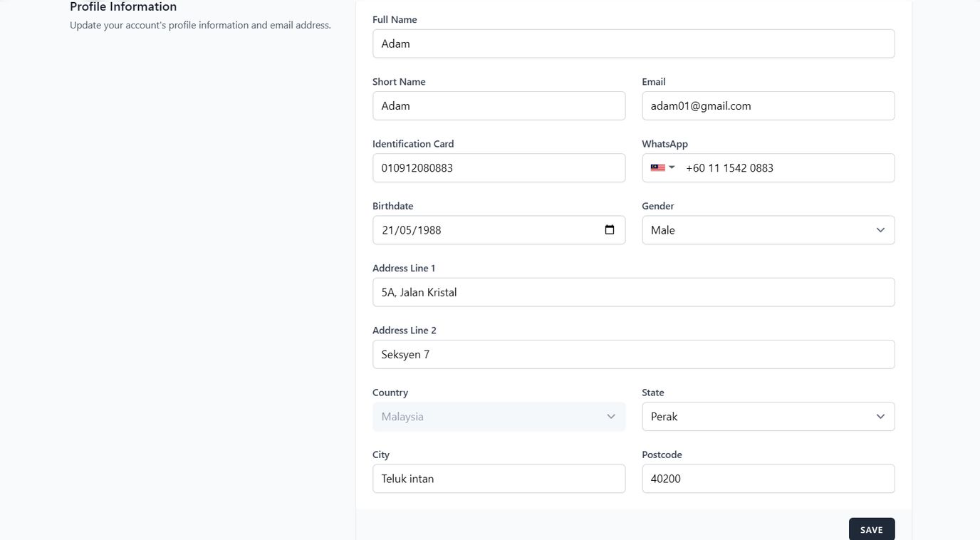Image resolution: width=980 pixels, height=540 pixels.
Task: Focus the Short Name input box
Action: pos(499,105)
